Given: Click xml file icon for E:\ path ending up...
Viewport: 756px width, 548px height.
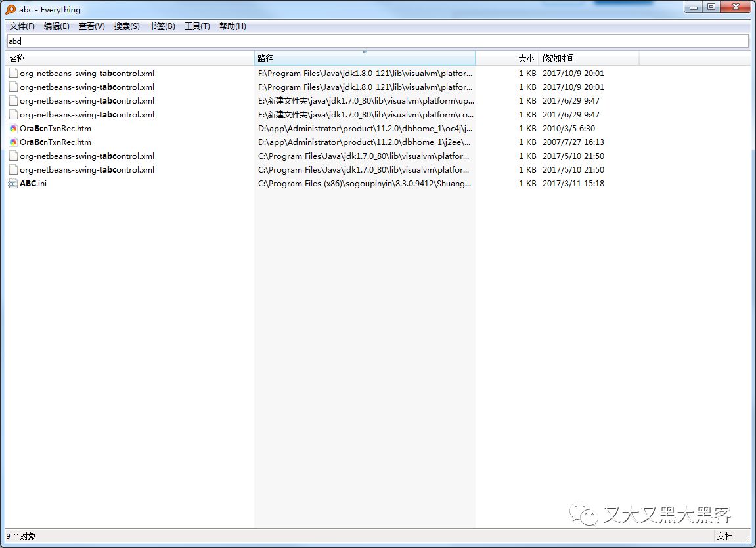Looking at the screenshot, I should (x=13, y=101).
